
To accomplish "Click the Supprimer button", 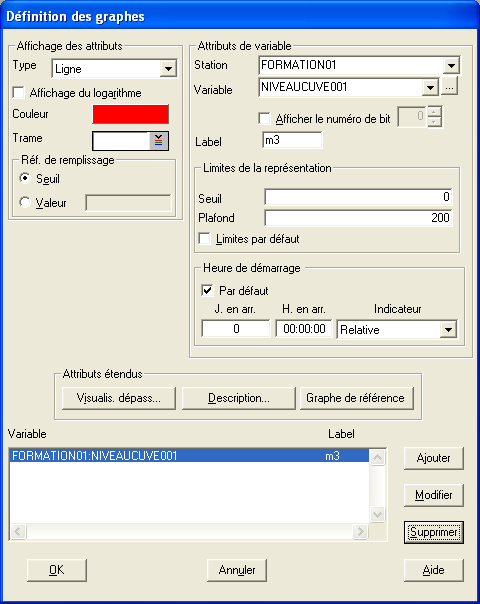I will pyautogui.click(x=434, y=532).
